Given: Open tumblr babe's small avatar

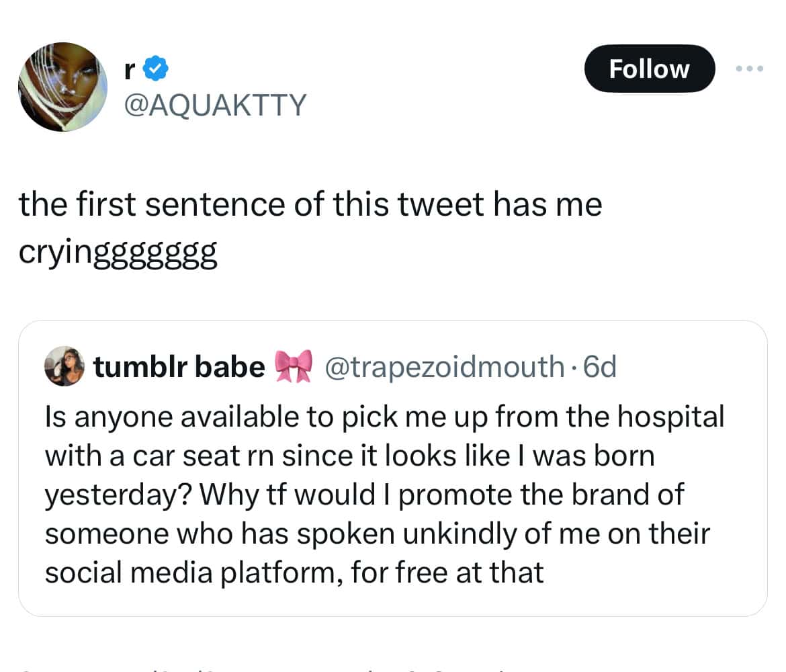Looking at the screenshot, I should pyautogui.click(x=64, y=366).
